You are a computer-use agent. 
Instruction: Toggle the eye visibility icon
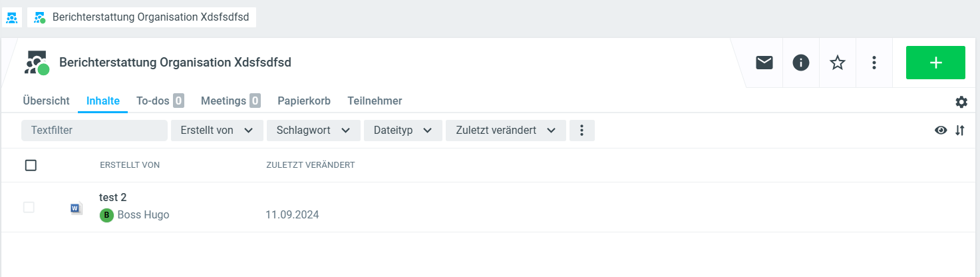tap(941, 131)
